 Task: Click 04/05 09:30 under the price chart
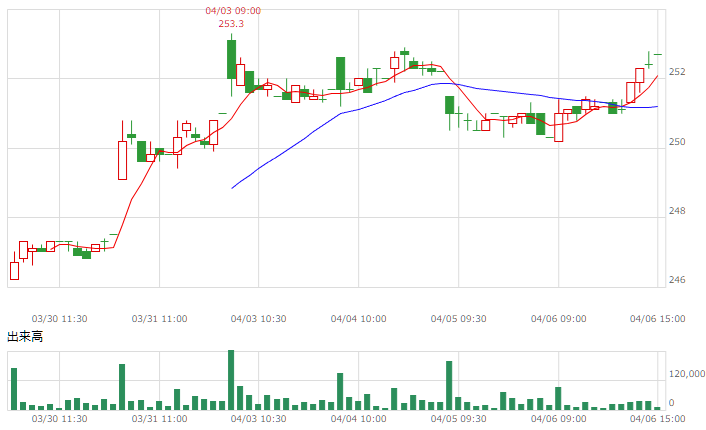(458, 319)
